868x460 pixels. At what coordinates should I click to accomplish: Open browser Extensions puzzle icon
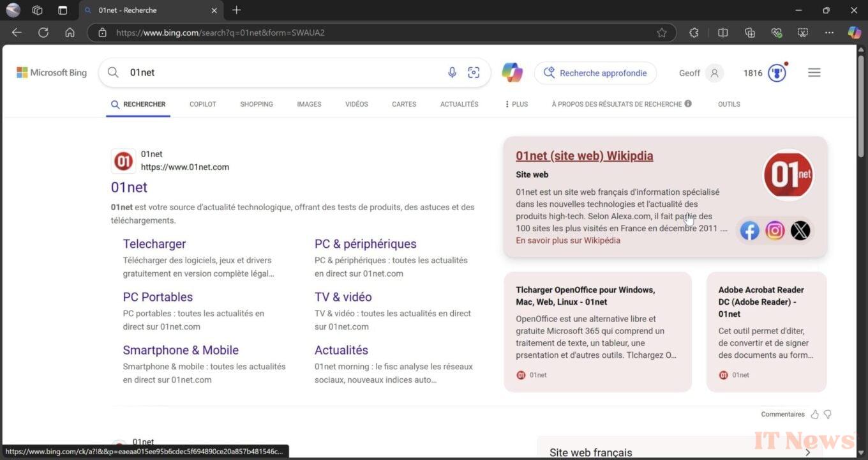[x=694, y=33]
